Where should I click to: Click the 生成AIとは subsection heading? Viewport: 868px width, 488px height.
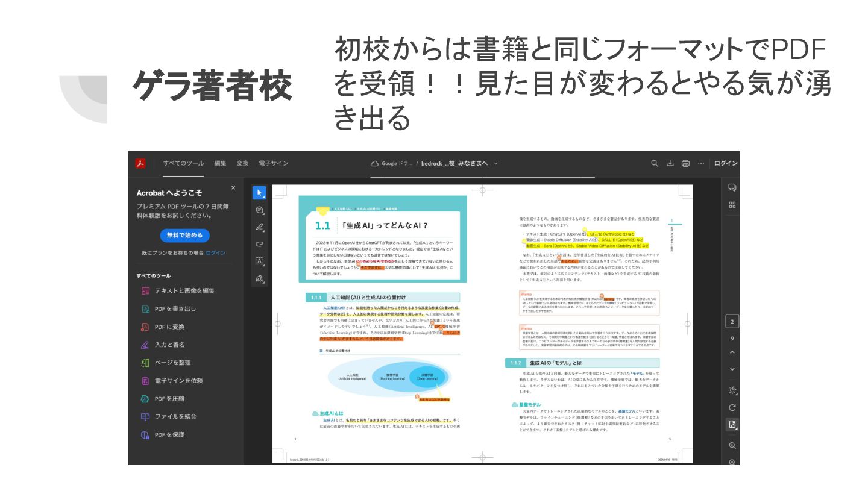click(x=327, y=414)
